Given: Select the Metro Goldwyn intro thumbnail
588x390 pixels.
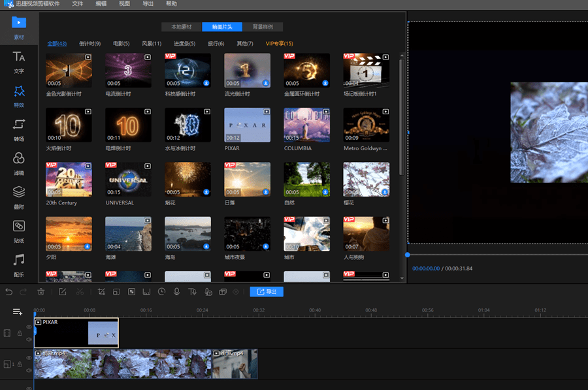Looking at the screenshot, I should (x=366, y=125).
